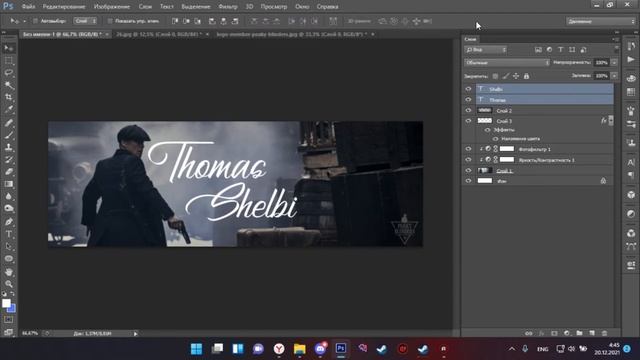The height and width of the screenshot is (360, 640).
Task: Click the background color swatch
Action: (12, 309)
